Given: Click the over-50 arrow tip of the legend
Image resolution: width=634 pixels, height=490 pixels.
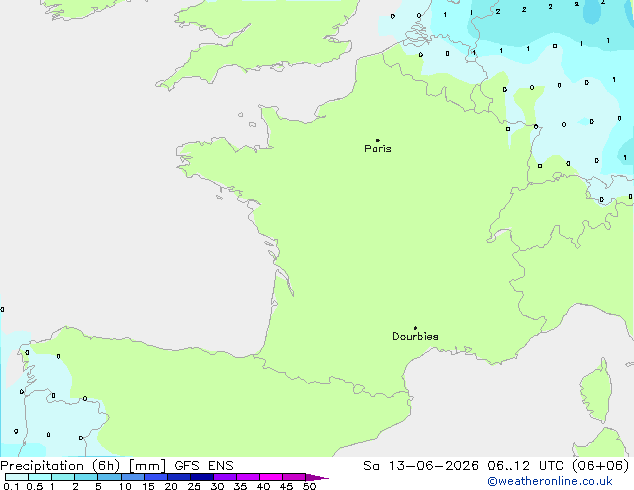Looking at the screenshot, I should [317, 477].
